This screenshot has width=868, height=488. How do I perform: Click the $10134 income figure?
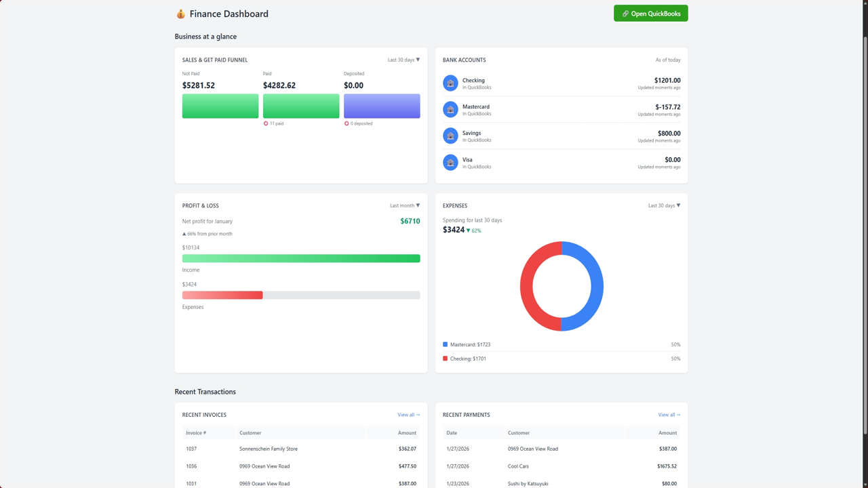point(191,247)
